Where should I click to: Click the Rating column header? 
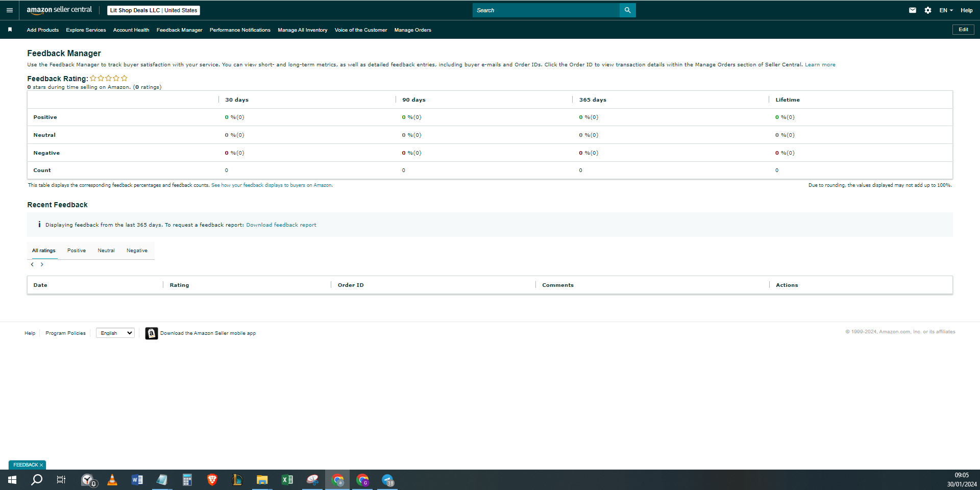click(x=179, y=285)
